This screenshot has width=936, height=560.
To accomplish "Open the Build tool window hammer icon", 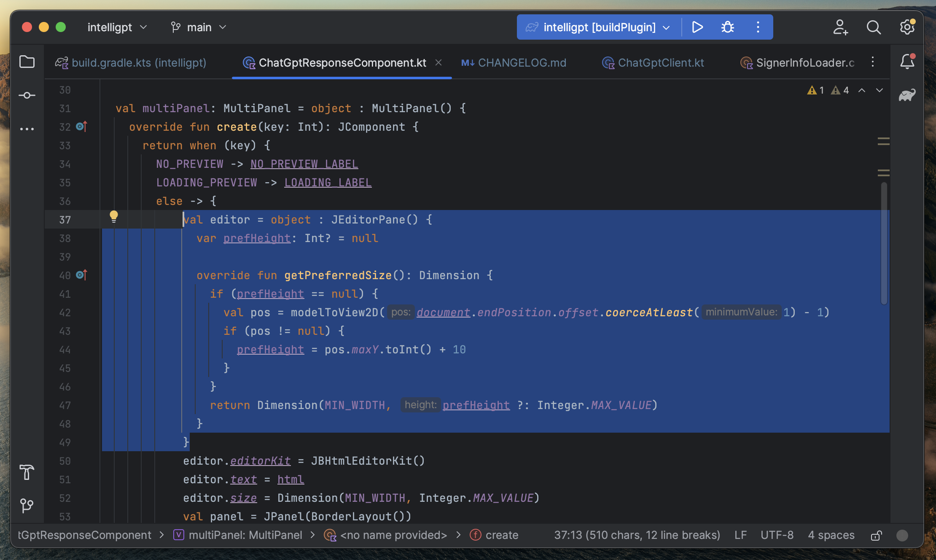I will tap(27, 473).
